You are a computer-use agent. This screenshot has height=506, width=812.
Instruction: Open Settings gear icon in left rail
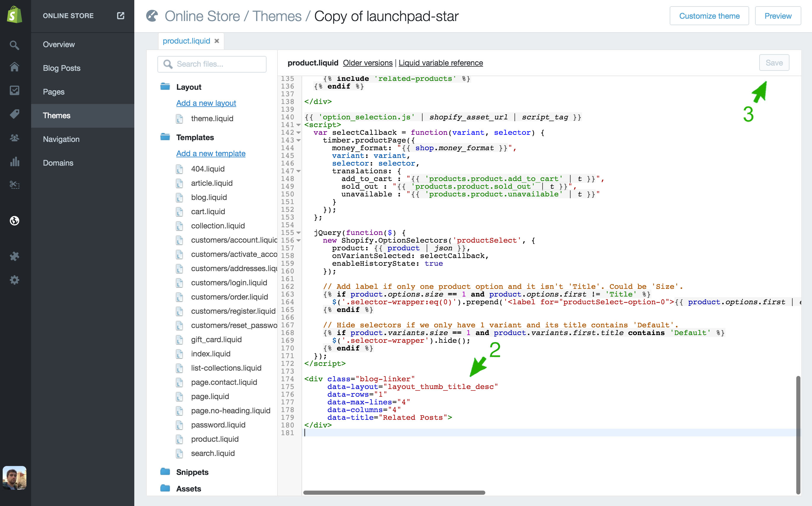(x=15, y=280)
